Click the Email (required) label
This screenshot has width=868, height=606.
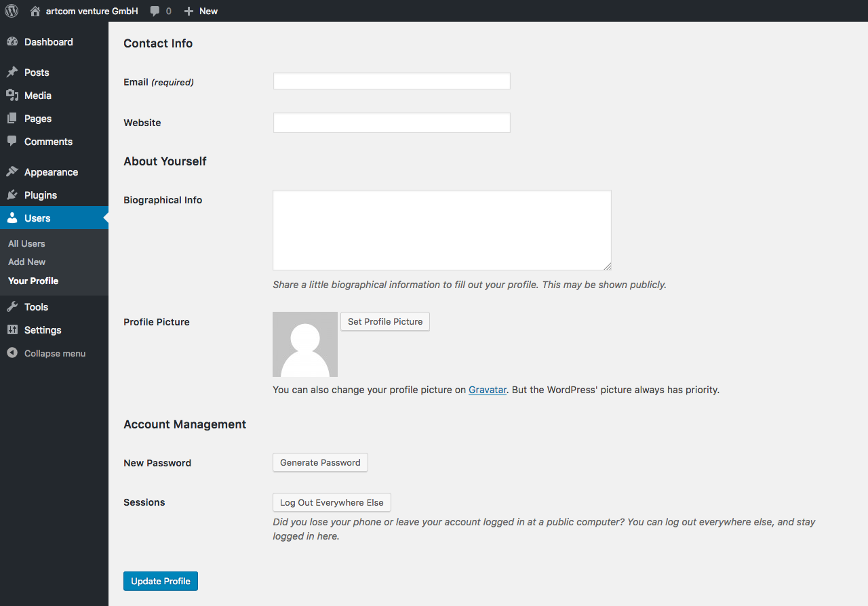159,82
